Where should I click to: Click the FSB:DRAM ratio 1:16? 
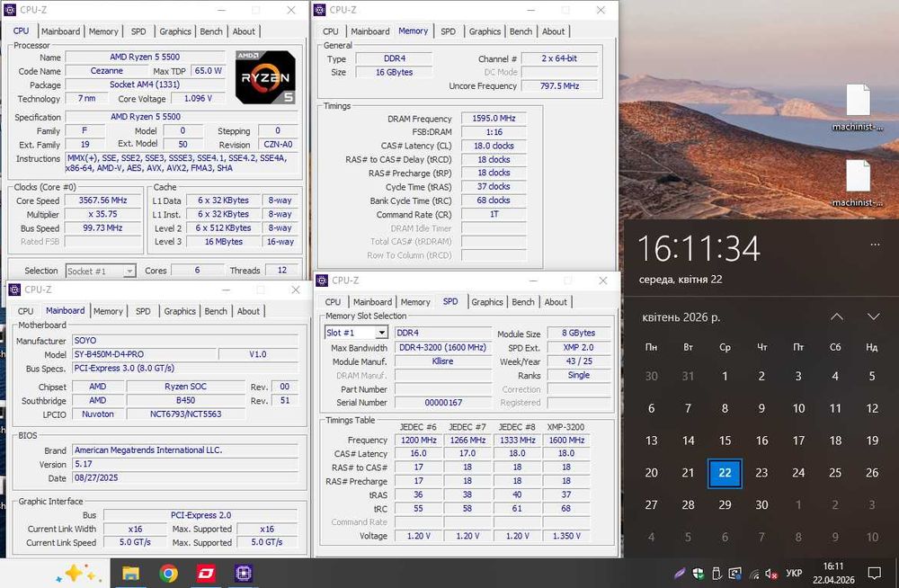[x=494, y=132]
